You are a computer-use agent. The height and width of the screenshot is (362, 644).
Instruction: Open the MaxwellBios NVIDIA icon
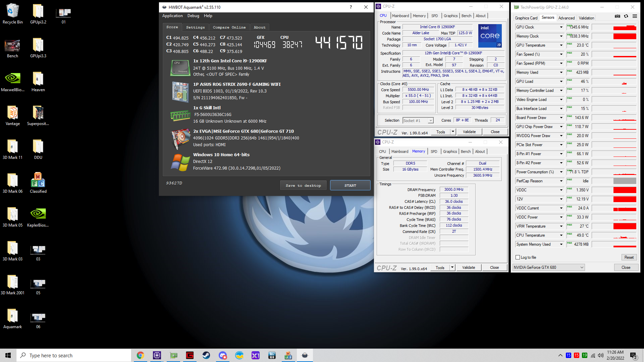[x=12, y=81]
